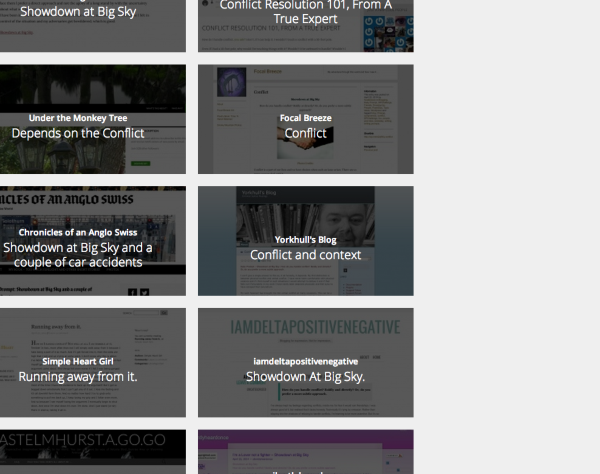The width and height of the screenshot is (600, 474).
Task: Click the Depends on the Conflict title
Action: pyautogui.click(x=78, y=133)
